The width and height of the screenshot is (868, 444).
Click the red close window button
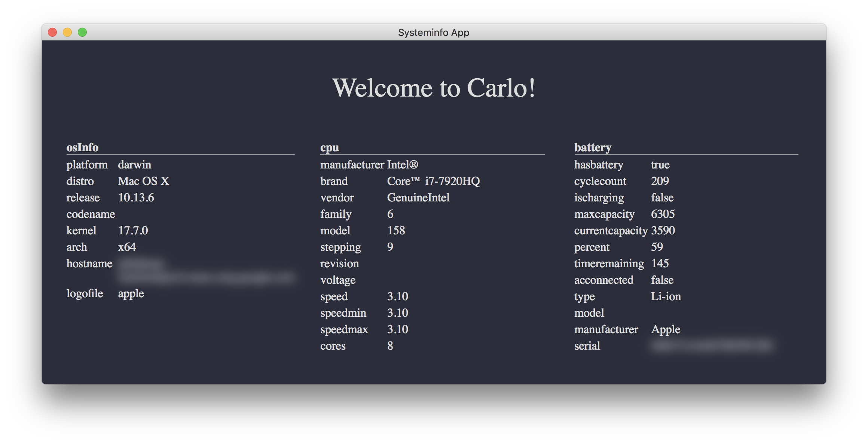[x=52, y=33]
